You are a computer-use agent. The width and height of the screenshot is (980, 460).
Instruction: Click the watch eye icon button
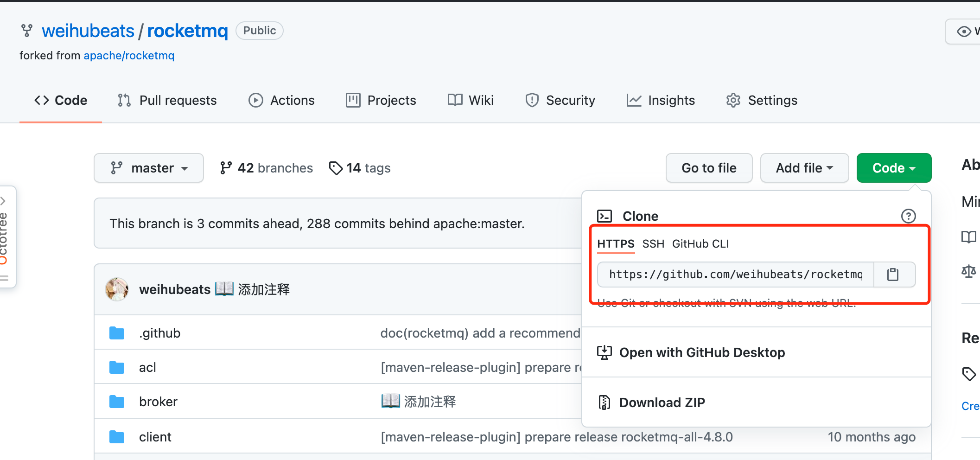[964, 32]
